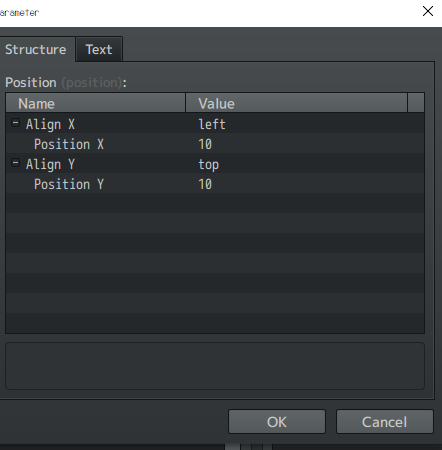Click the narrow blank header cell right of Value
This screenshot has width=442, height=450.
click(x=416, y=103)
